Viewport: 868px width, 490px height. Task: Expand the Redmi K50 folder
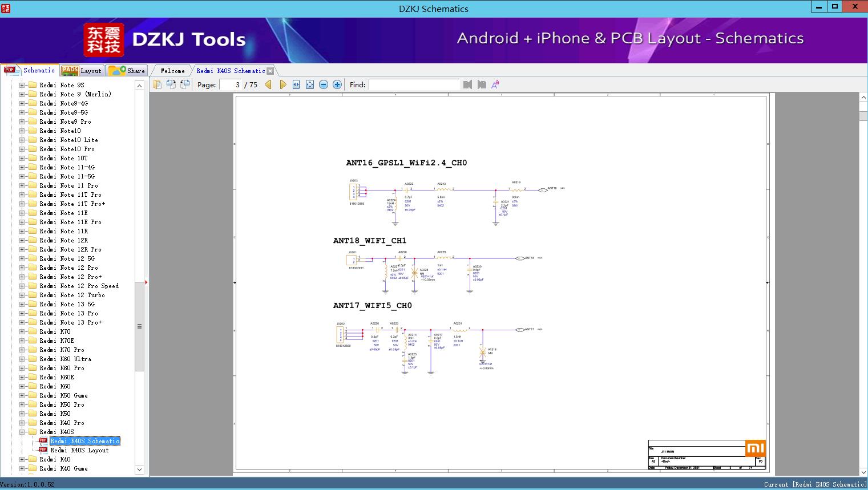(22, 414)
